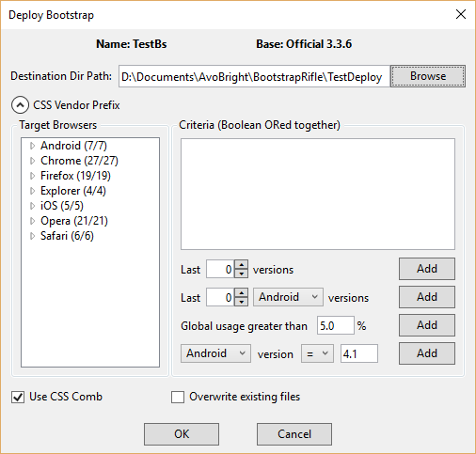Cancel the Deploy Bootstrap dialog
The width and height of the screenshot is (476, 454).
coord(294,434)
